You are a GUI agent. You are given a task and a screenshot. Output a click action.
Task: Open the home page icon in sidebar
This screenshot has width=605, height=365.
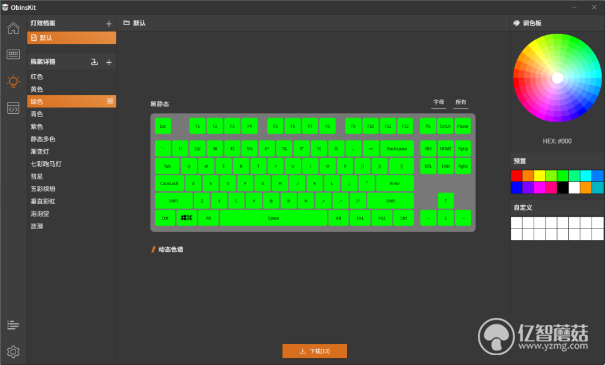[x=13, y=28]
